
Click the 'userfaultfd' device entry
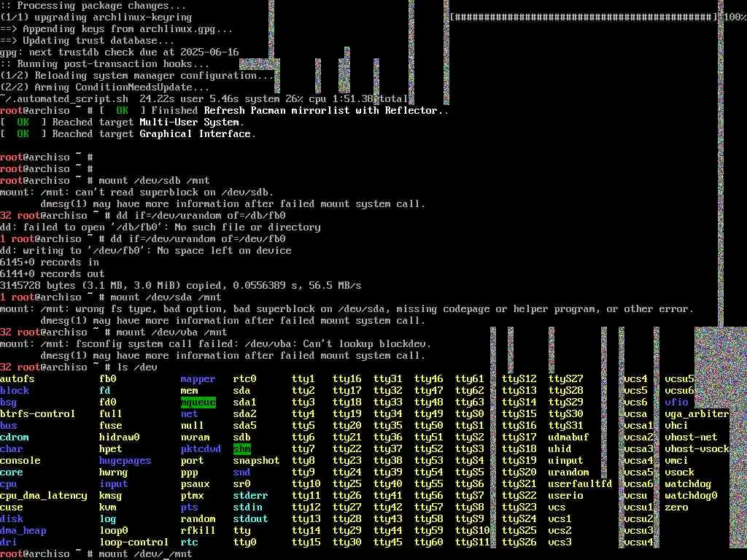580,484
